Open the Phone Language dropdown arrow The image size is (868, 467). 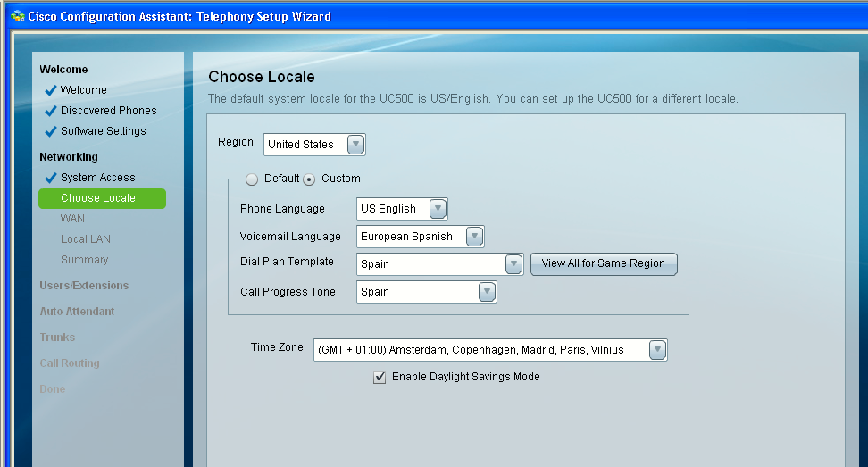click(x=438, y=209)
